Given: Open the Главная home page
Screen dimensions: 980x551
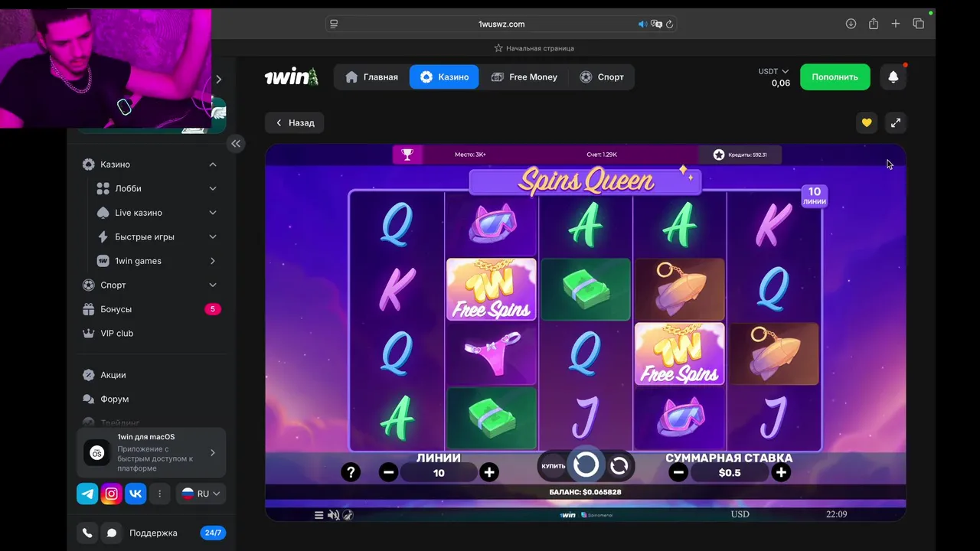Looking at the screenshot, I should (371, 77).
